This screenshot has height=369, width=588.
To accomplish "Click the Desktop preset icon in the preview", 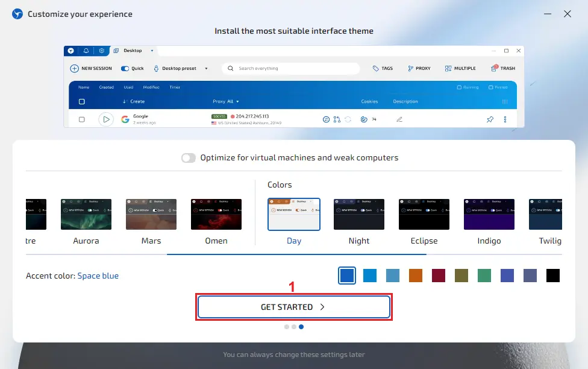I will coord(157,68).
